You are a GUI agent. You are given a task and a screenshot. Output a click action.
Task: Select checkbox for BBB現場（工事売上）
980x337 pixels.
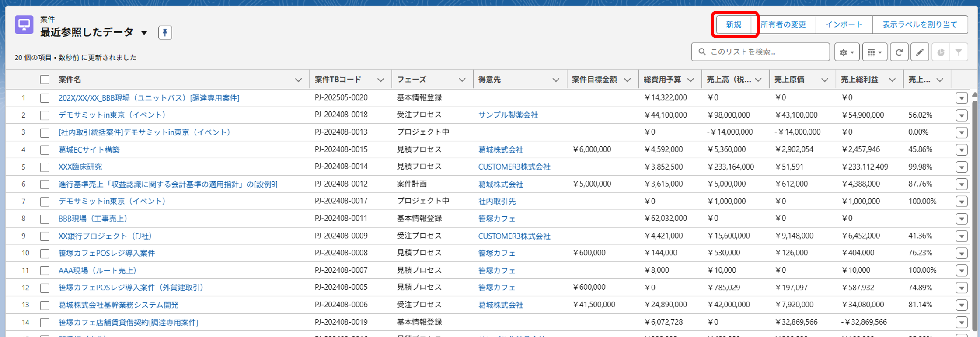45,219
